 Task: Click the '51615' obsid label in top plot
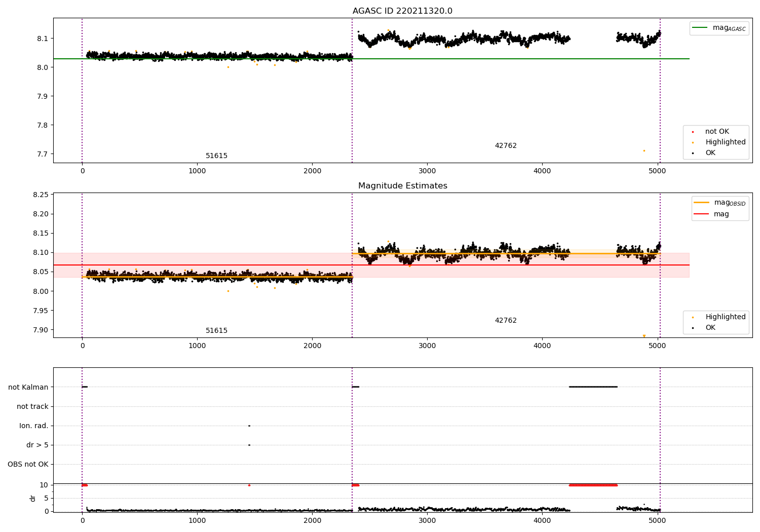tap(216, 156)
